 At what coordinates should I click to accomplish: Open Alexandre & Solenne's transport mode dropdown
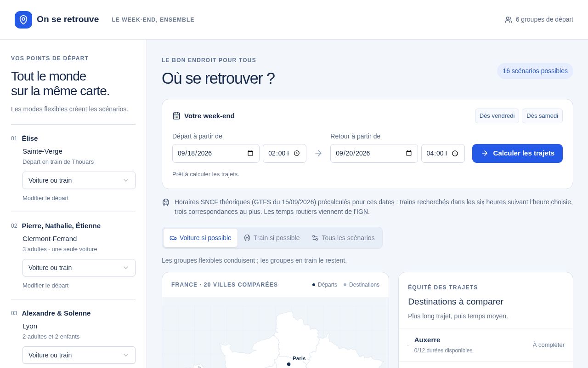point(79,355)
